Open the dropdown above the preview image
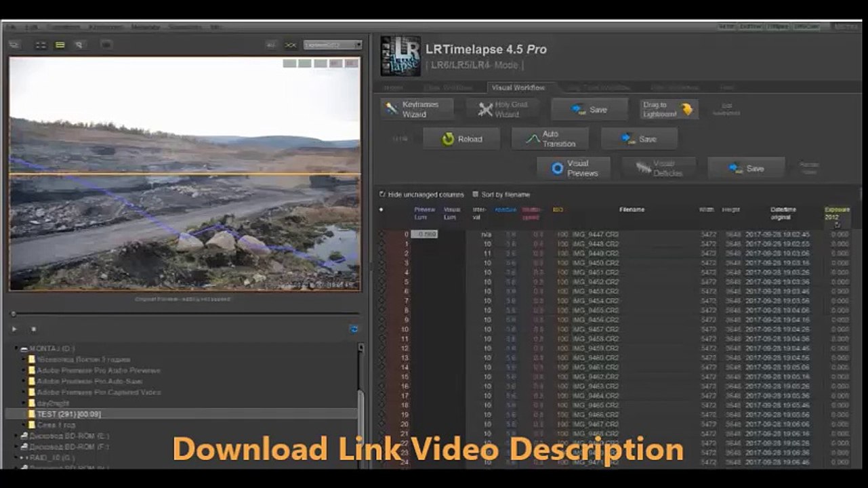This screenshot has width=868, height=488. (332, 45)
